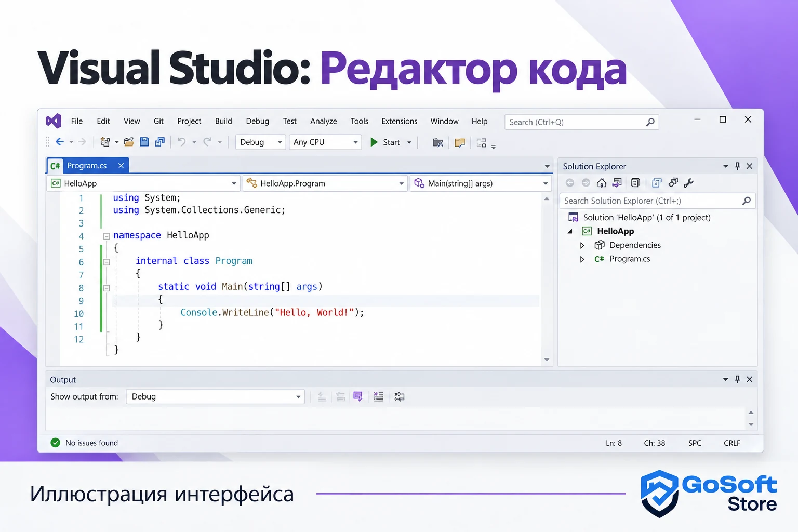Image resolution: width=798 pixels, height=532 pixels.
Task: Click the green No issues found checkmark
Action: 56,443
